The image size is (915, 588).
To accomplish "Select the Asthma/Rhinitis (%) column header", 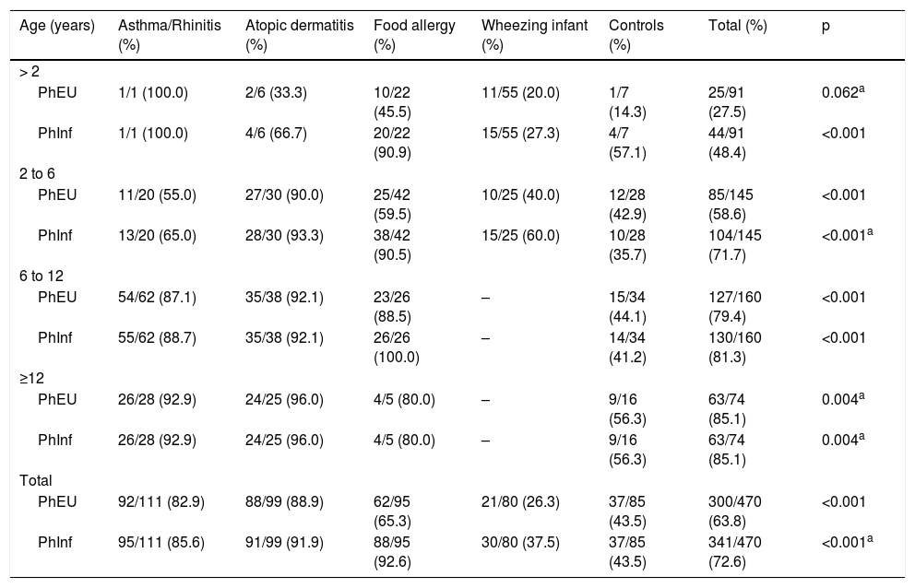I will click(157, 34).
